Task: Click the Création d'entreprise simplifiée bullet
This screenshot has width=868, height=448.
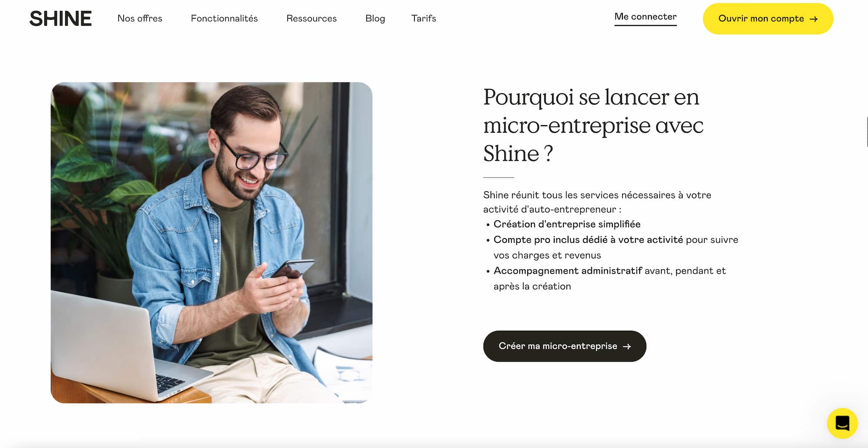Action: click(567, 224)
